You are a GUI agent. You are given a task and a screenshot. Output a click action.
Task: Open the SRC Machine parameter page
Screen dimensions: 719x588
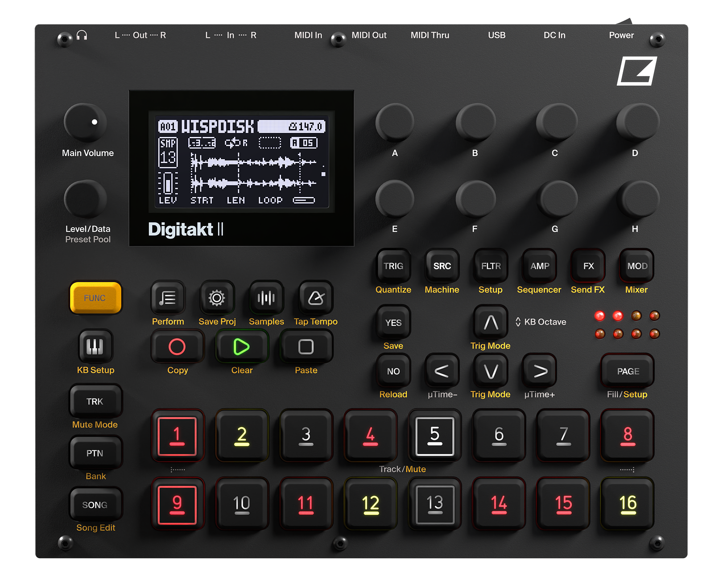click(442, 265)
